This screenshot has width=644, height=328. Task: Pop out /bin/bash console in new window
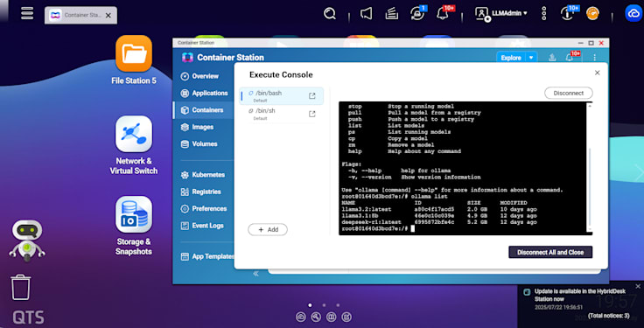point(312,95)
